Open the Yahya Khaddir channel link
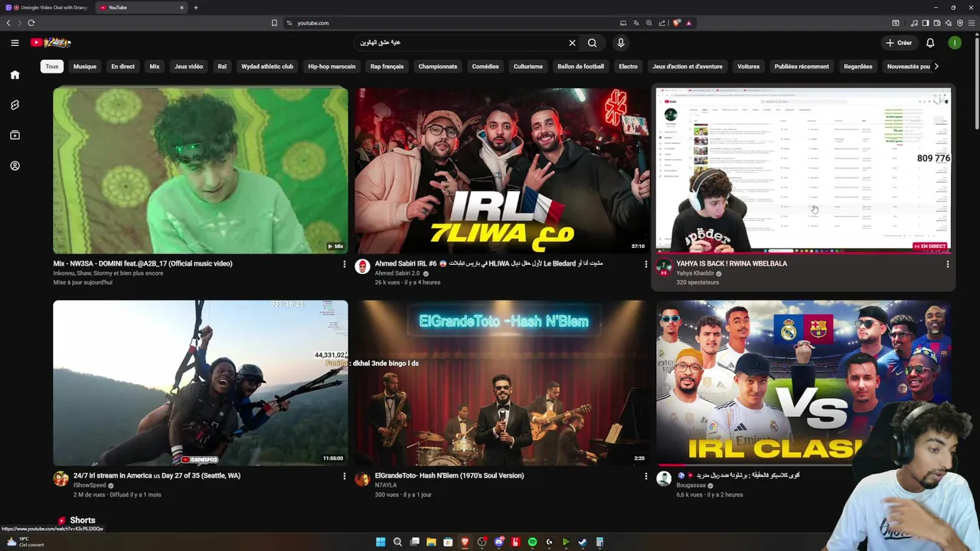The image size is (980, 551). 695,273
